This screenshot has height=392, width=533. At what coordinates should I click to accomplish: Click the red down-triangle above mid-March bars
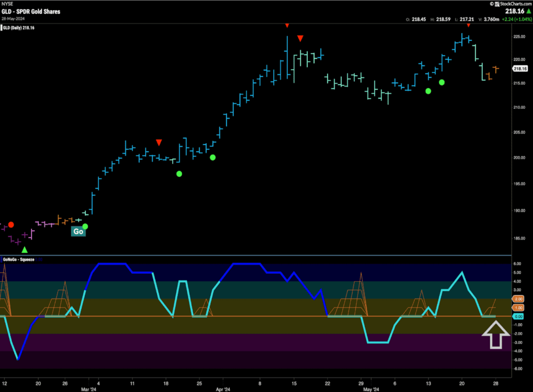click(159, 142)
